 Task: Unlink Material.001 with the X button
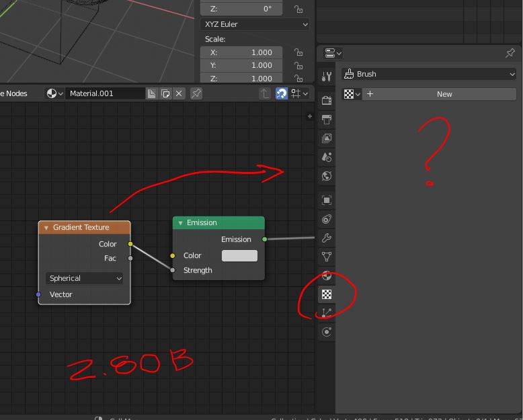point(179,93)
